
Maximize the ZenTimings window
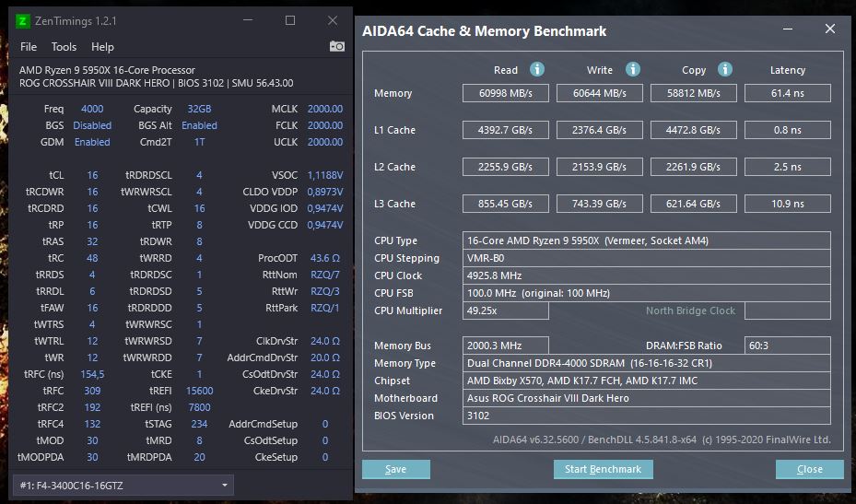point(290,20)
